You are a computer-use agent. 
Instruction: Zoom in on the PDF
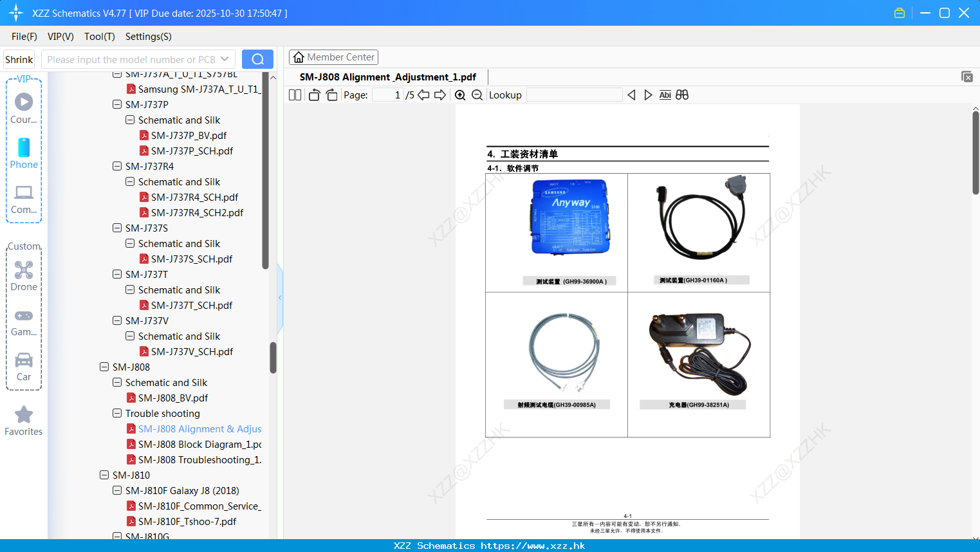point(460,95)
